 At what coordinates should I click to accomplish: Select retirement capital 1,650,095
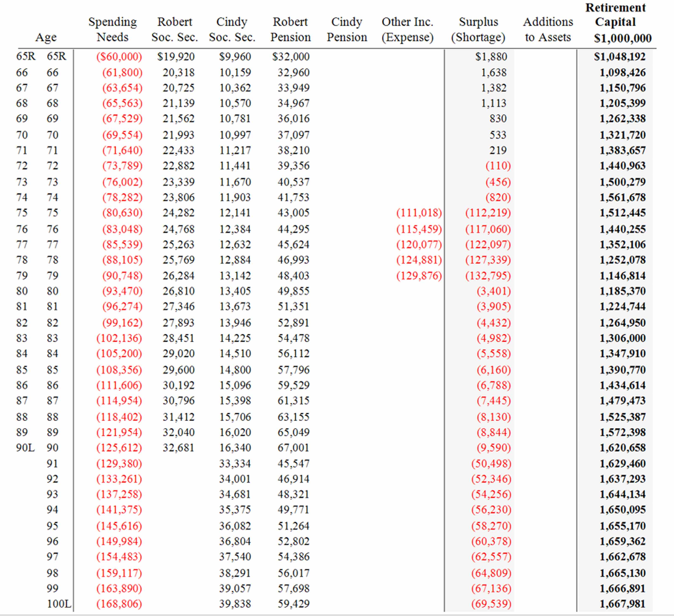(x=623, y=510)
